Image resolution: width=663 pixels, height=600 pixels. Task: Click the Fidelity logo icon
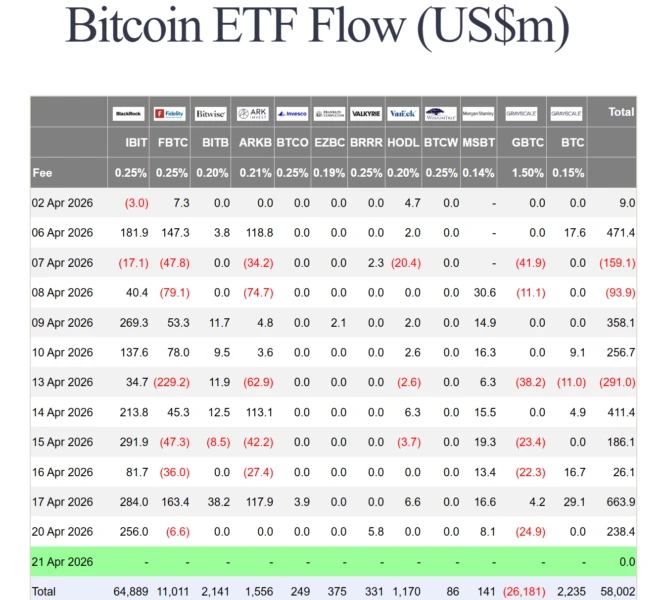[170, 114]
